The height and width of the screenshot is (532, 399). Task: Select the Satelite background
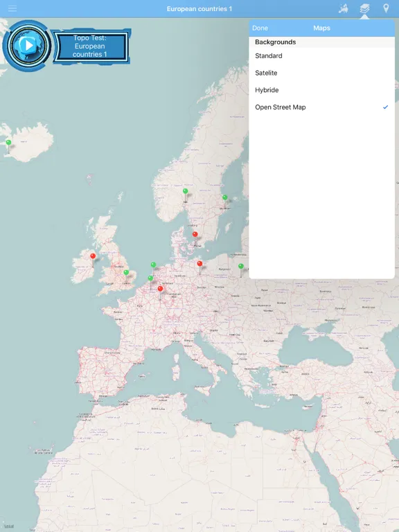tap(321, 73)
